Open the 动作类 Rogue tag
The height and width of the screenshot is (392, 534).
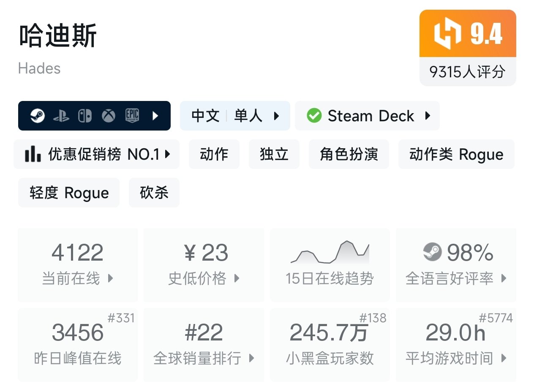pyautogui.click(x=456, y=155)
